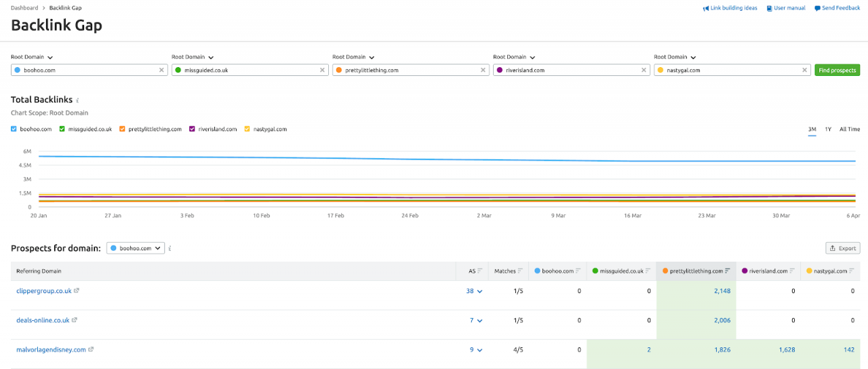The width and height of the screenshot is (868, 369).
Task: Click the Send Feedback link text
Action: [841, 8]
